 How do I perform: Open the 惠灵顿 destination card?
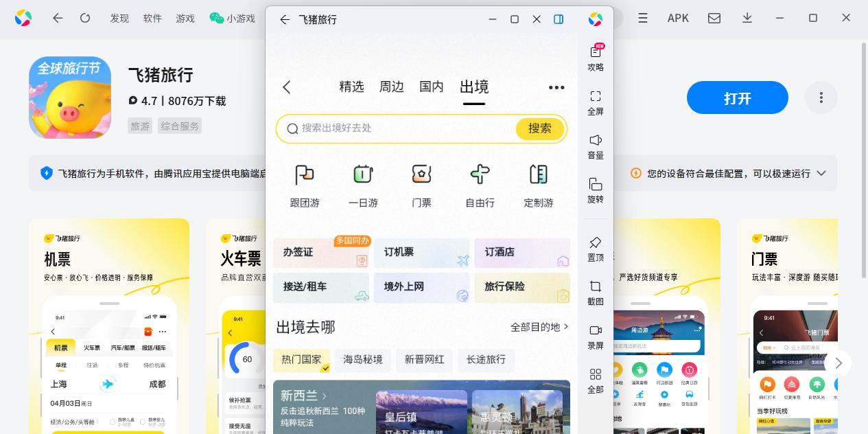pos(517,412)
